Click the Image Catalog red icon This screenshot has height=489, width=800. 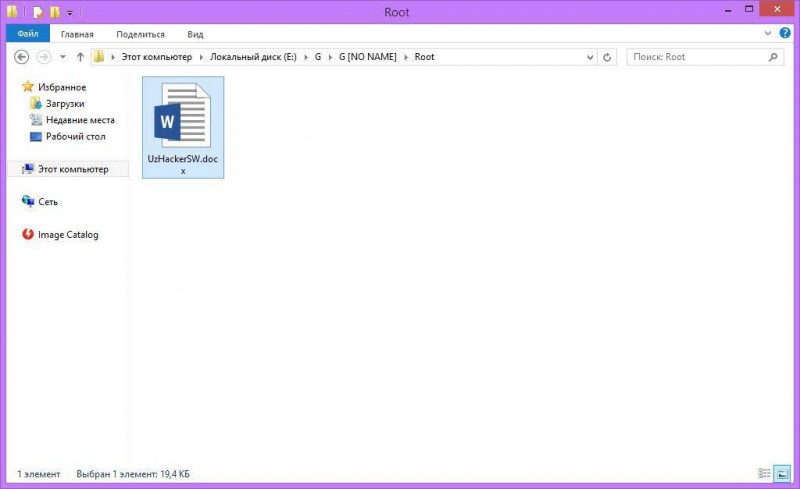tap(28, 234)
